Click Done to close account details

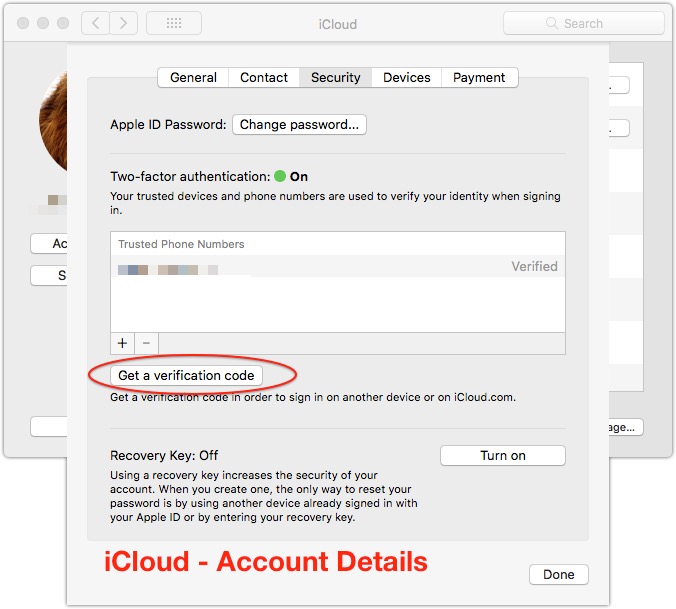tap(559, 575)
